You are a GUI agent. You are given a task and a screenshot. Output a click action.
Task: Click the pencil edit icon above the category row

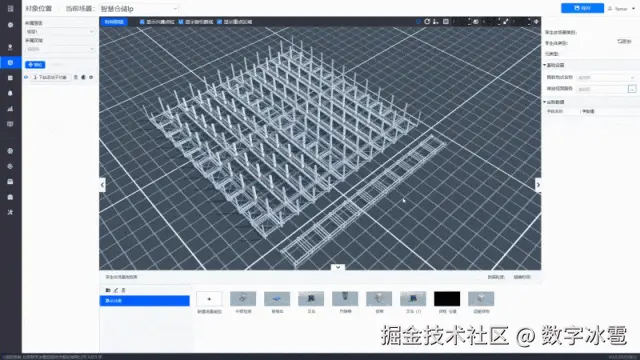click(x=116, y=290)
